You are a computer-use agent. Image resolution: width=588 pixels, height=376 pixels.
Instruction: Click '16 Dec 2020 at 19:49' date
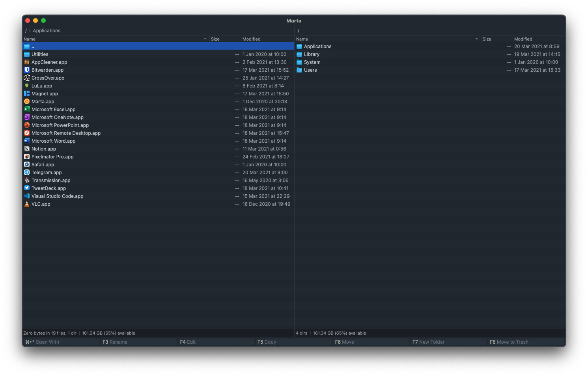267,204
